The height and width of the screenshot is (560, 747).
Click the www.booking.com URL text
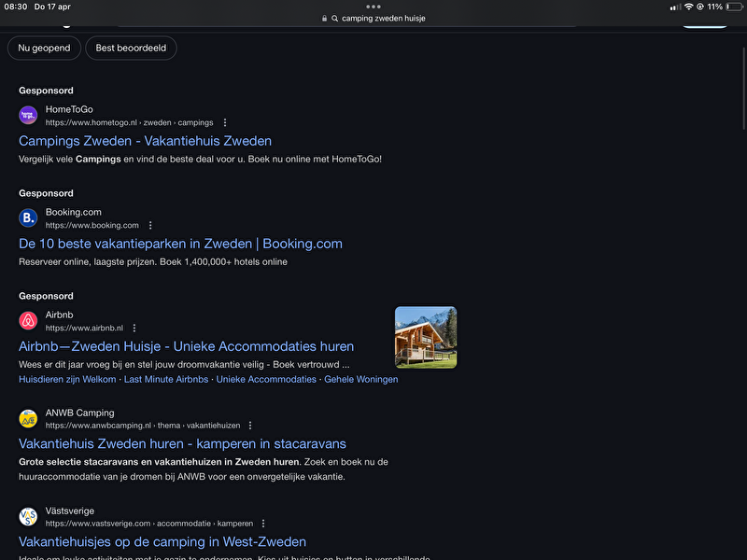pos(92,225)
